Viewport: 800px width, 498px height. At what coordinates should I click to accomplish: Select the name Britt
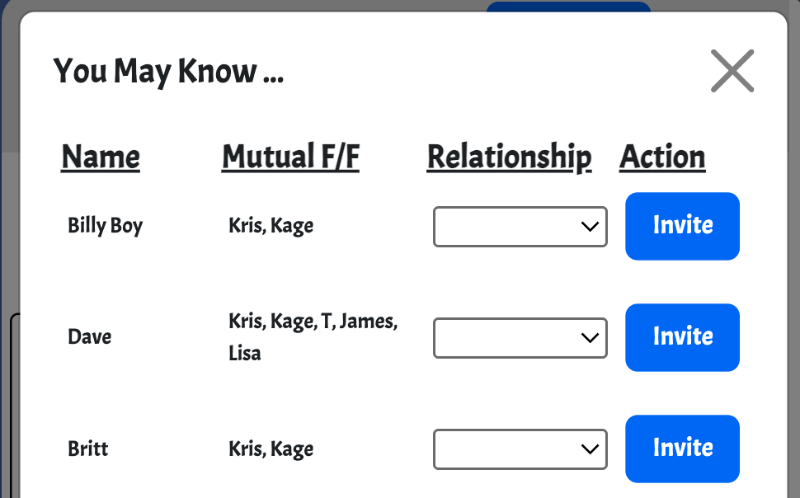click(88, 449)
